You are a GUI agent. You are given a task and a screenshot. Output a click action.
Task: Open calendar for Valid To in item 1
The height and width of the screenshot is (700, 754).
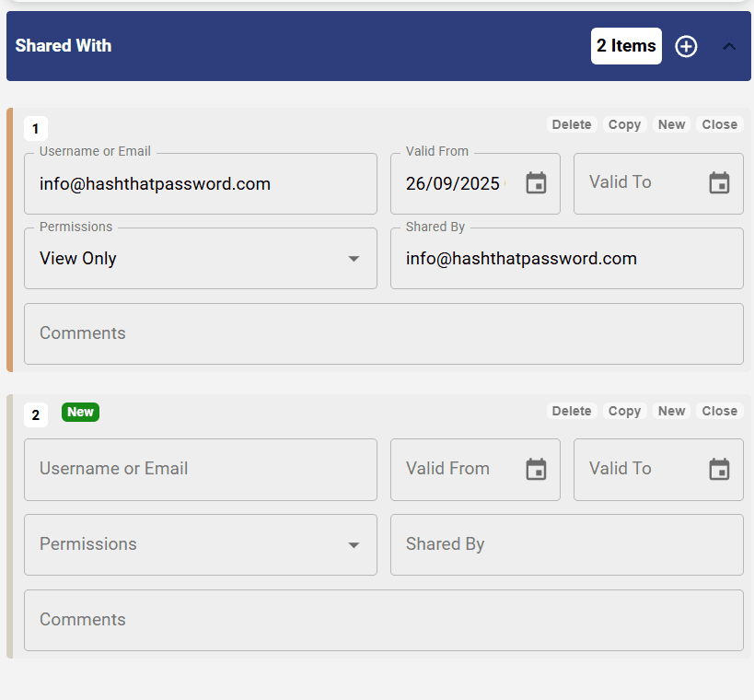tap(719, 183)
